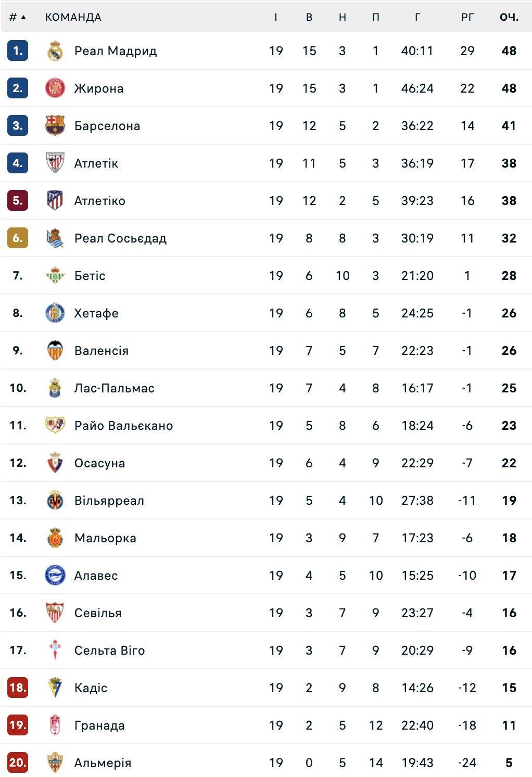The height and width of the screenshot is (777, 532).
Task: Sort by the КОМАНДА column header
Action: pyautogui.click(x=73, y=17)
